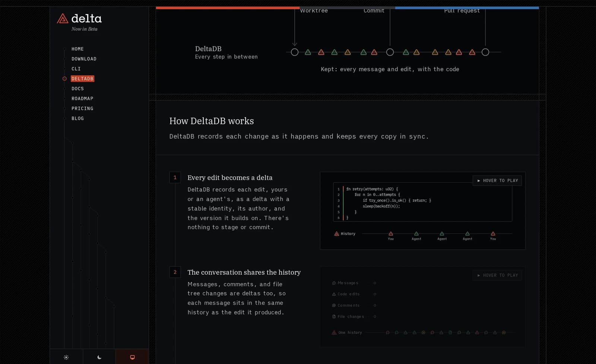Click the "if try_once().is_ok()" code line
This screenshot has height=364, width=596.
point(397,200)
